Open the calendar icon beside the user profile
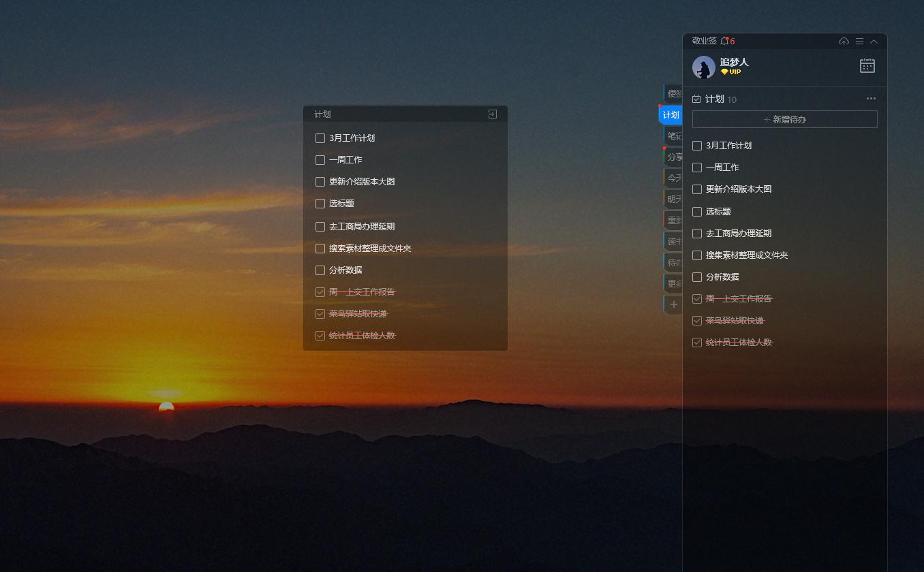 point(867,65)
